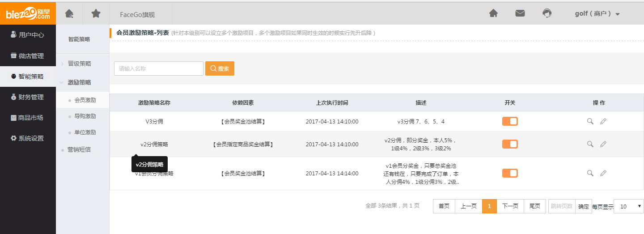Image resolution: width=644 pixels, height=234 pixels.
Task: Click the orange 搜索 button
Action: [220, 68]
